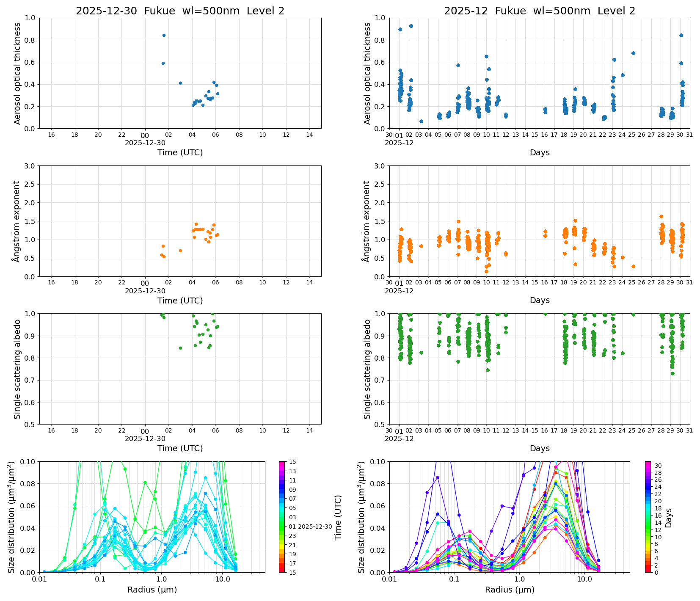Select isolated day 03 point in monthly AOT plot
This screenshot has width=700, height=601.
click(421, 121)
